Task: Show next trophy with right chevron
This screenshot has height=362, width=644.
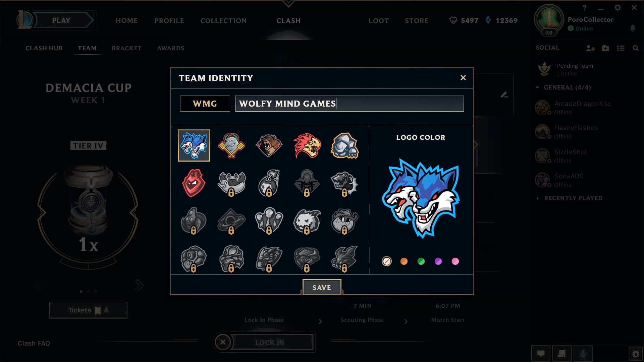Action: pos(139,285)
